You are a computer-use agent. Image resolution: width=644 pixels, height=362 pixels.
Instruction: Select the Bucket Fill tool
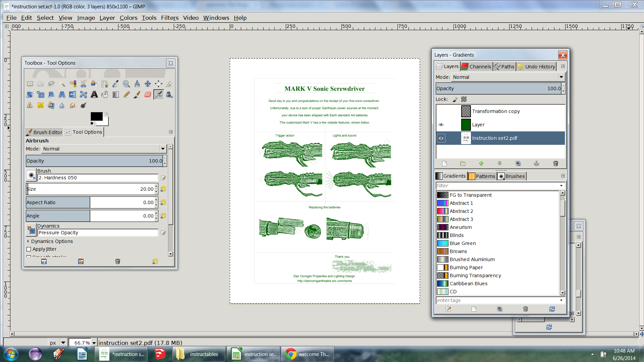[105, 95]
